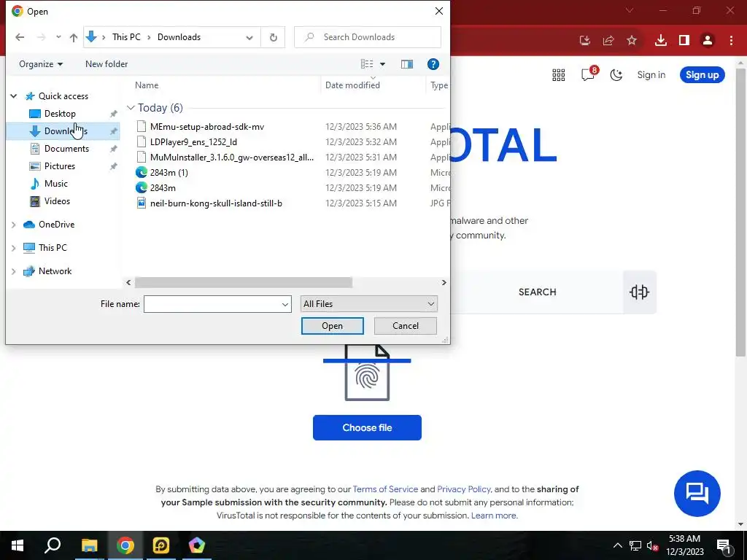Open taskbar search magnifier
The width and height of the screenshot is (747, 560).
(53, 545)
